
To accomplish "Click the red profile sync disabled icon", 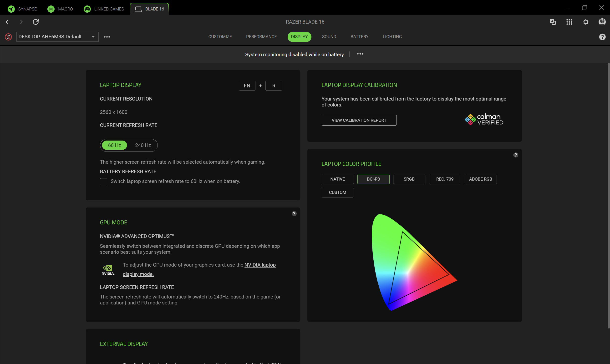I will point(8,37).
